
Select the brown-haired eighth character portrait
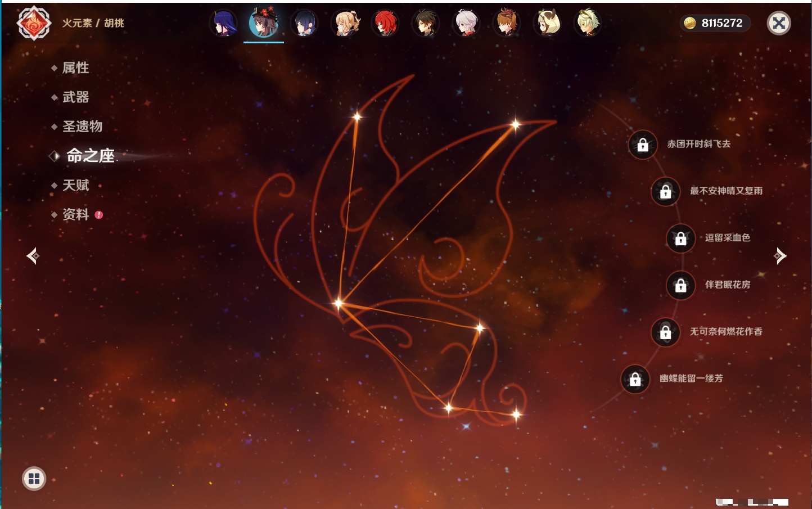tap(507, 23)
